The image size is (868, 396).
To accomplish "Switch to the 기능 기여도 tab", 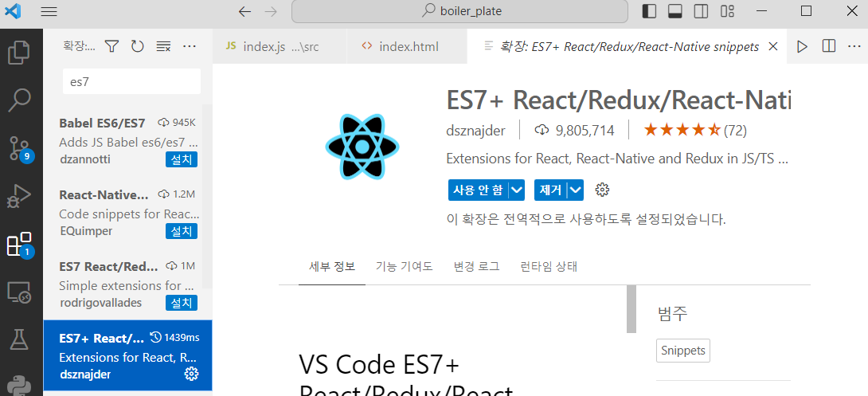I will point(404,267).
